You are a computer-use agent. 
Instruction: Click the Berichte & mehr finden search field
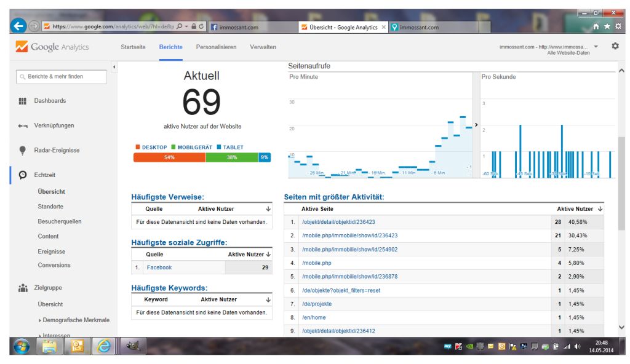(62, 77)
